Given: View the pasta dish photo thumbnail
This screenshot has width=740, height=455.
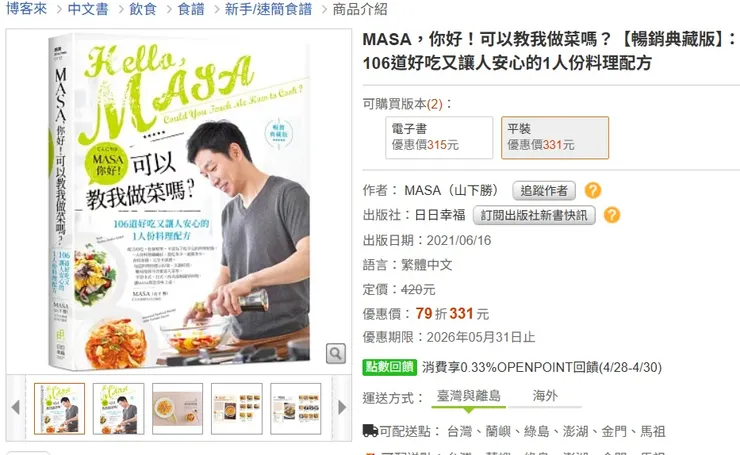Looking at the screenshot, I should click(177, 409).
